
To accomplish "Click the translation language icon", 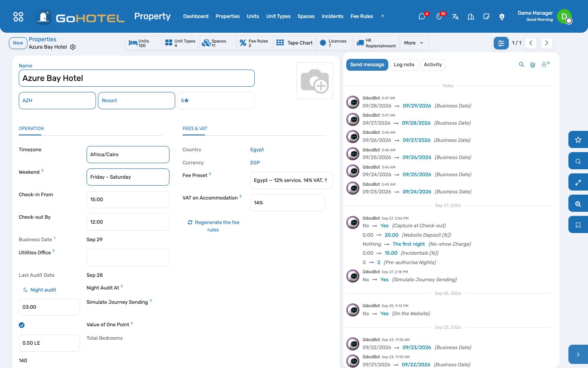I will pos(455,16).
